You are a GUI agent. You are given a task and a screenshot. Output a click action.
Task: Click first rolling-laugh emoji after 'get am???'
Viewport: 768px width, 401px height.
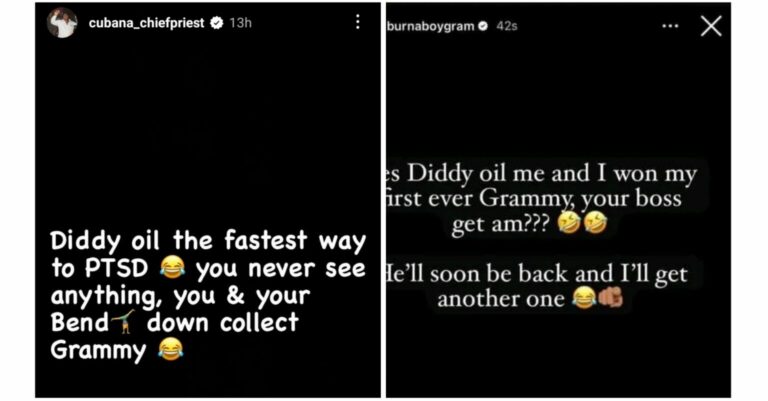(x=569, y=224)
